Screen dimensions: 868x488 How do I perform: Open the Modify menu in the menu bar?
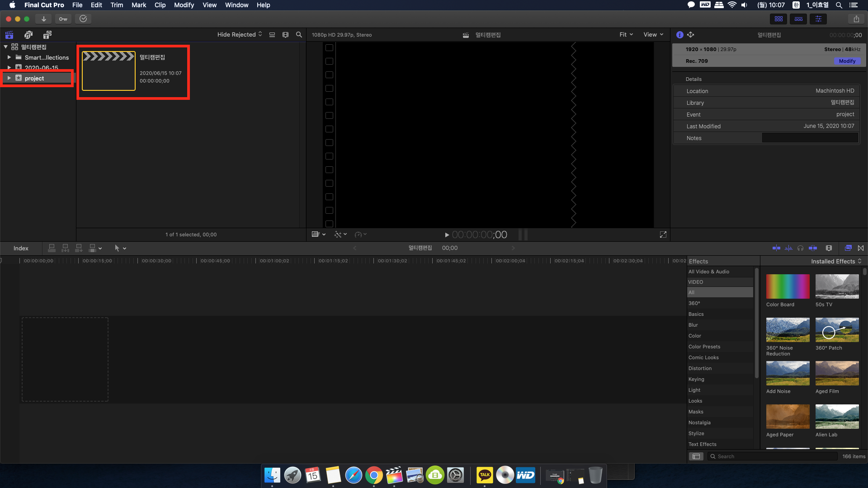pos(184,5)
